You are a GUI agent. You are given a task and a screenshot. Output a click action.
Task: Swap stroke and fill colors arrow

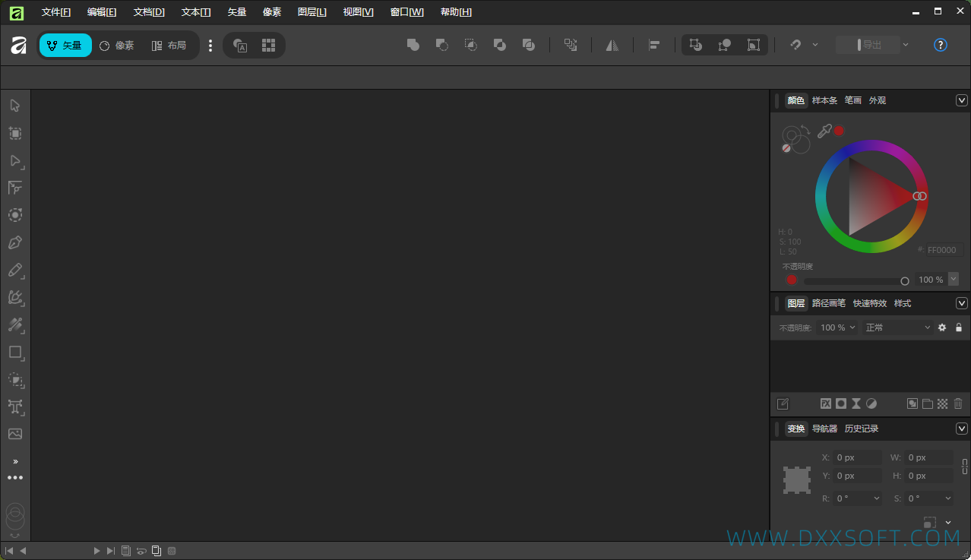[x=805, y=131]
